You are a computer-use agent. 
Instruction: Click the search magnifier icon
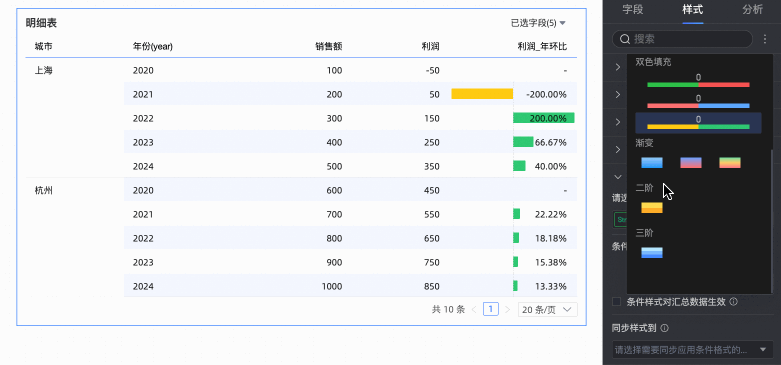[x=624, y=39]
